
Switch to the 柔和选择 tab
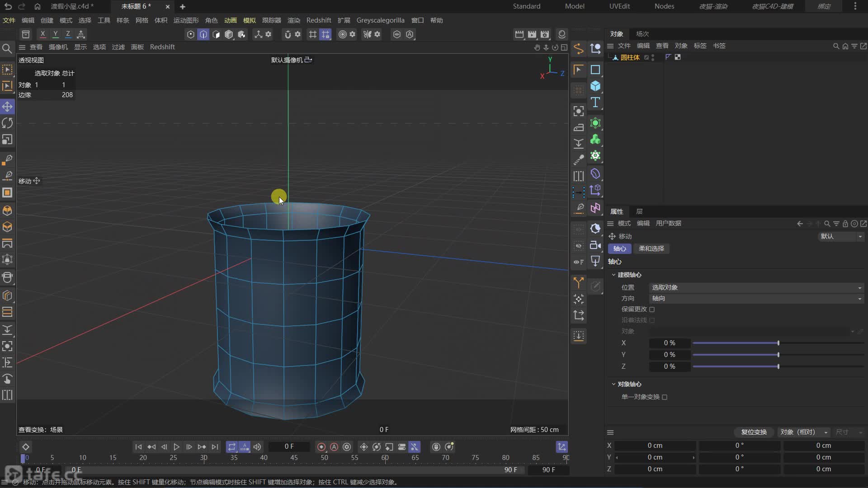pyautogui.click(x=651, y=249)
